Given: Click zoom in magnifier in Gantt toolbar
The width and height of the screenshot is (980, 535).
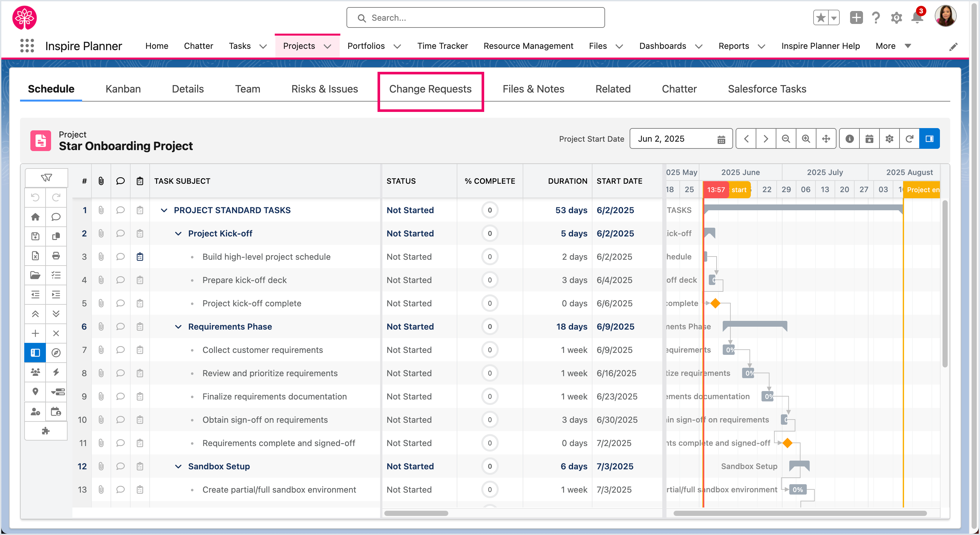Looking at the screenshot, I should (806, 139).
